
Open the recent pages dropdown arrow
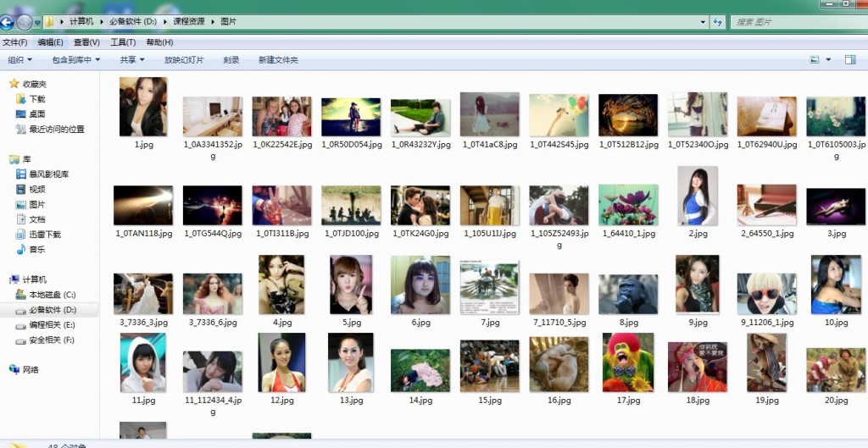(37, 23)
